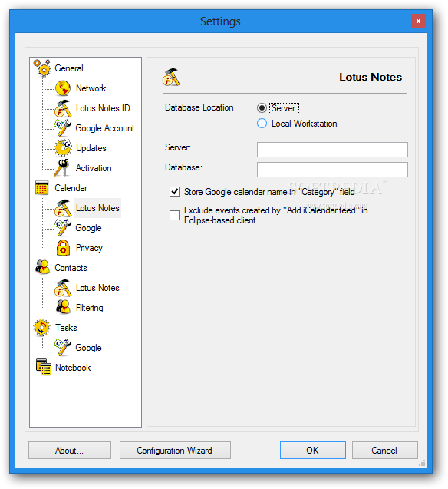Click the Google icon under Calendar
Screen dimensions: 448x489
point(63,228)
